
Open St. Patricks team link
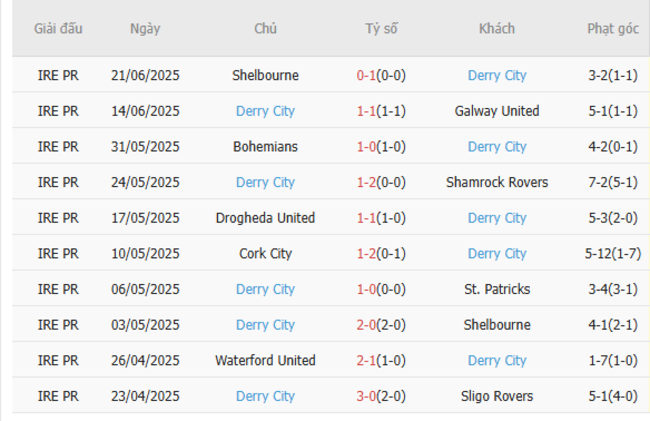pyautogui.click(x=497, y=289)
